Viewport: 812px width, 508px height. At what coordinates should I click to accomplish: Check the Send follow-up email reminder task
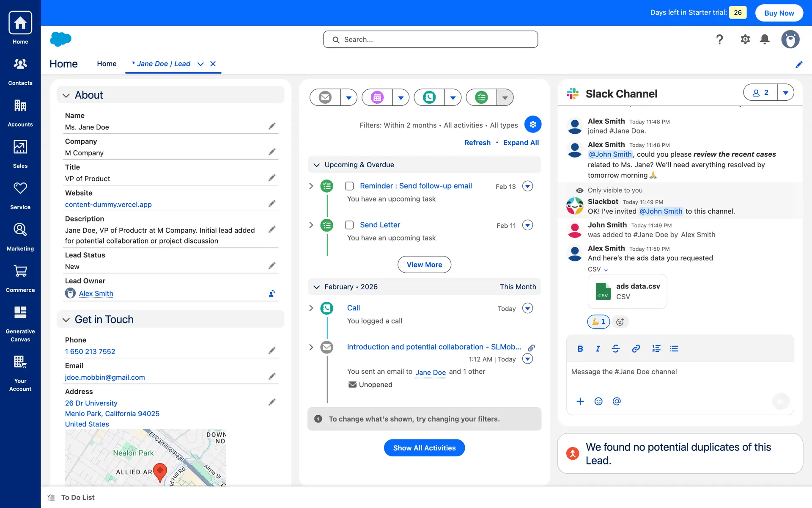click(349, 186)
